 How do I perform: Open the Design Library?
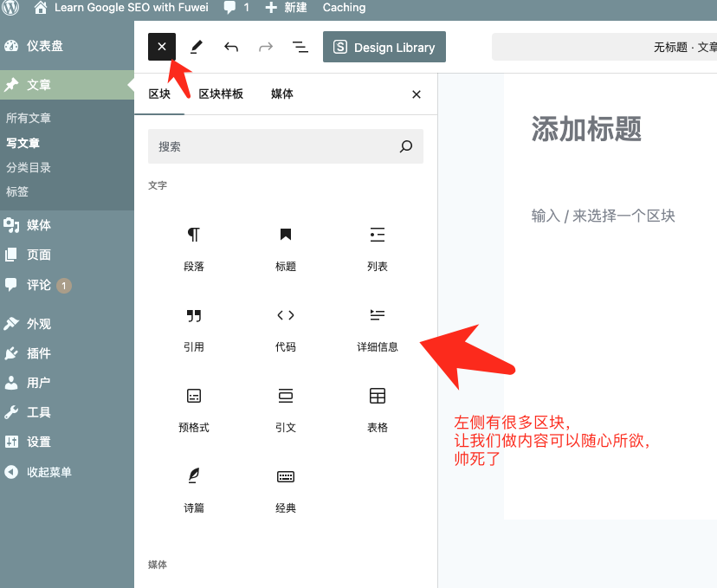pyautogui.click(x=384, y=48)
